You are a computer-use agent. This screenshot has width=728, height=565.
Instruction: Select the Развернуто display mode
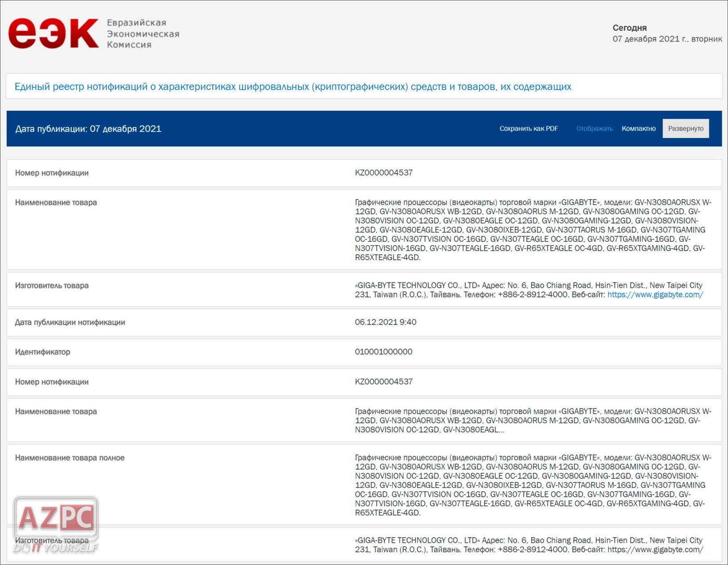(x=686, y=129)
